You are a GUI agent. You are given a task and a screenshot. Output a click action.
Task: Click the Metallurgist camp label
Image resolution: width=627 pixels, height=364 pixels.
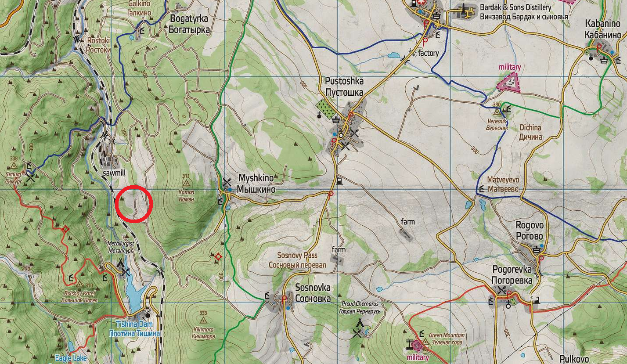point(120,247)
